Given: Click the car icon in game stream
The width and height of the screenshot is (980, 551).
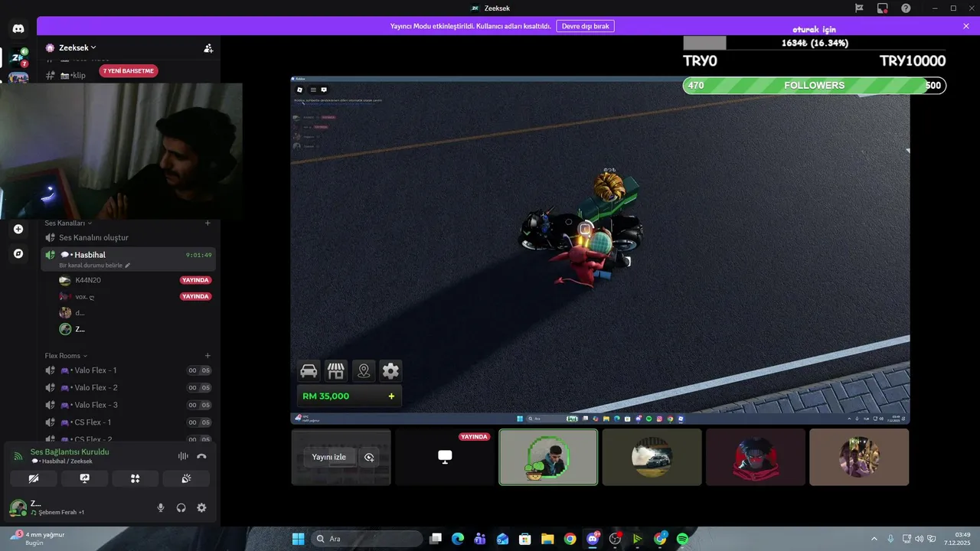Looking at the screenshot, I should point(309,371).
